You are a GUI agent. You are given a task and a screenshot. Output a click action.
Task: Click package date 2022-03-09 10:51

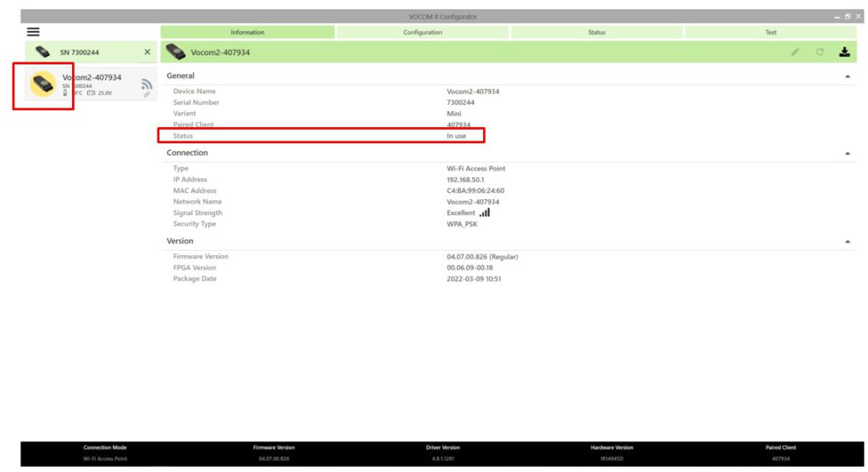474,279
